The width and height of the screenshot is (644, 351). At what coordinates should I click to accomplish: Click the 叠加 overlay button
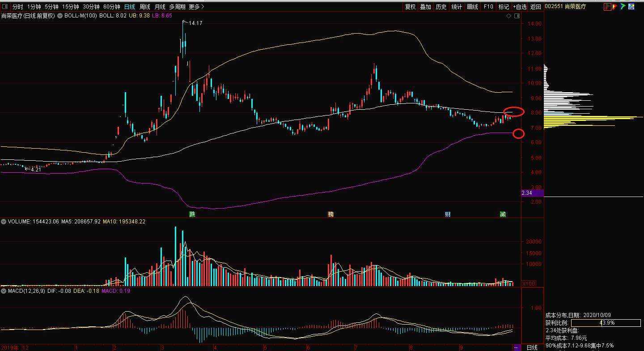point(426,7)
